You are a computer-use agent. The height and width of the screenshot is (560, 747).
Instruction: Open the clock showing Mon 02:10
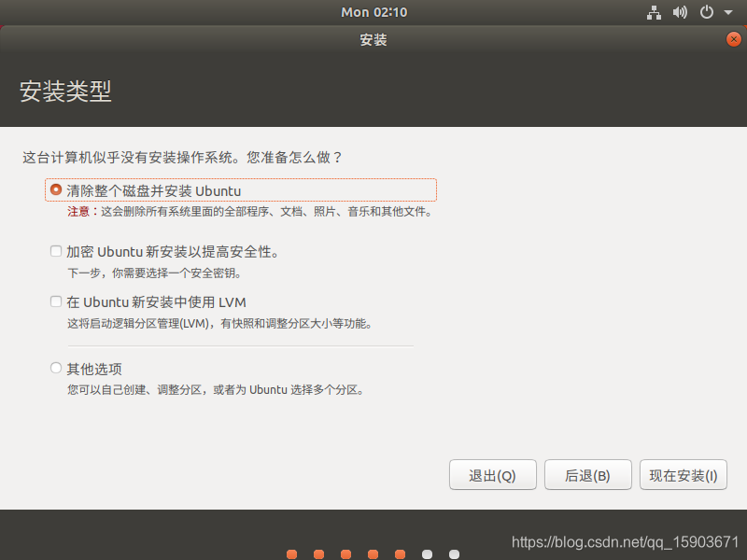[374, 12]
